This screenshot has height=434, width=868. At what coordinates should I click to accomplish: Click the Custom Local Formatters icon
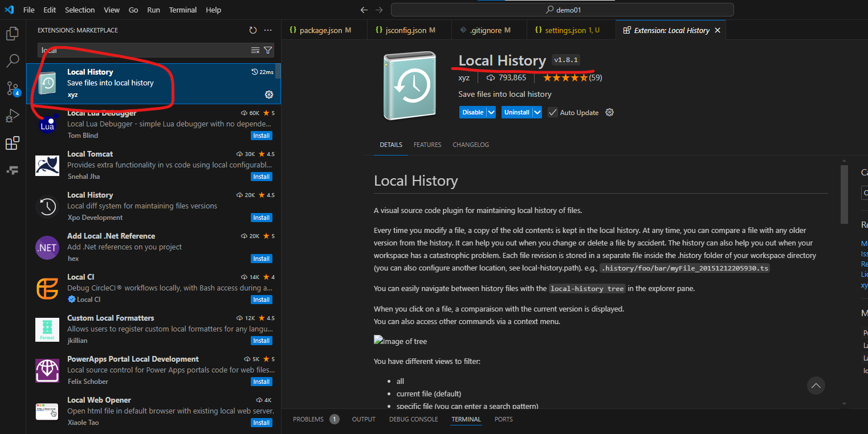click(x=47, y=329)
